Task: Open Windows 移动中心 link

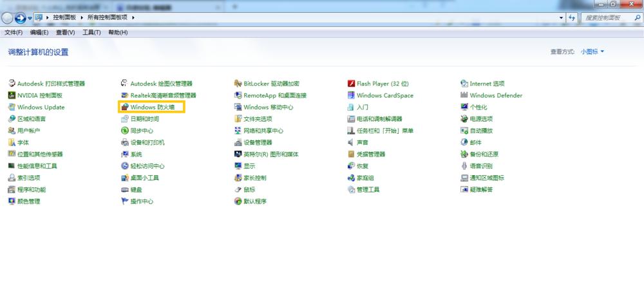Action: pyautogui.click(x=269, y=107)
